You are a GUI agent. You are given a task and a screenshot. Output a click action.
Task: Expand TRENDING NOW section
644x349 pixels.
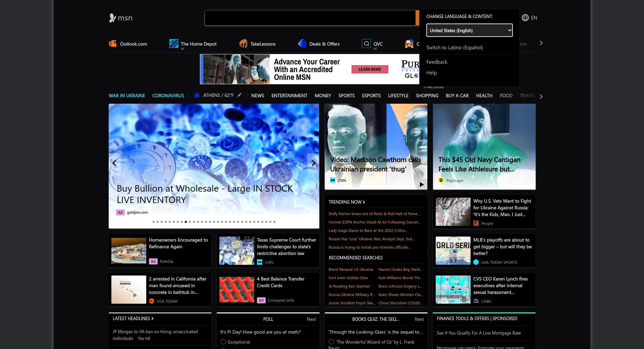(347, 202)
